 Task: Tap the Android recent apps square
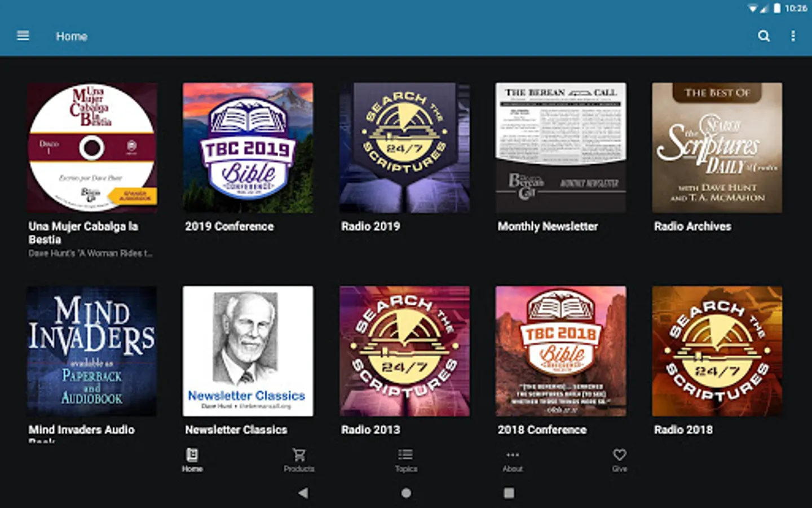click(x=509, y=493)
